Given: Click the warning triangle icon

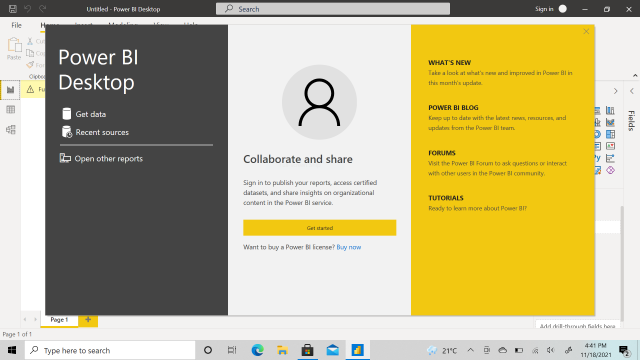Looking at the screenshot, I should (x=30, y=89).
